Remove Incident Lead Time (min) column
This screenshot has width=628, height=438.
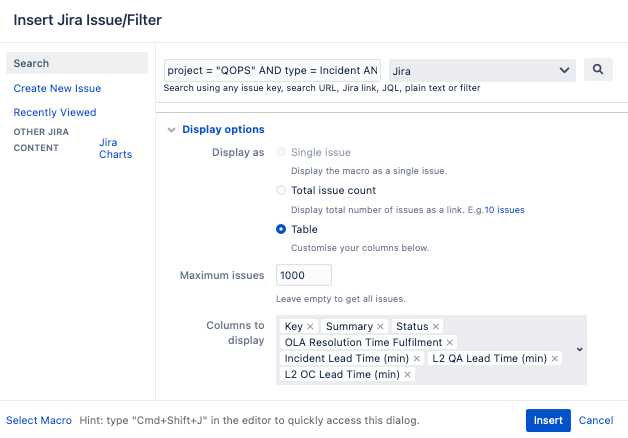417,359
